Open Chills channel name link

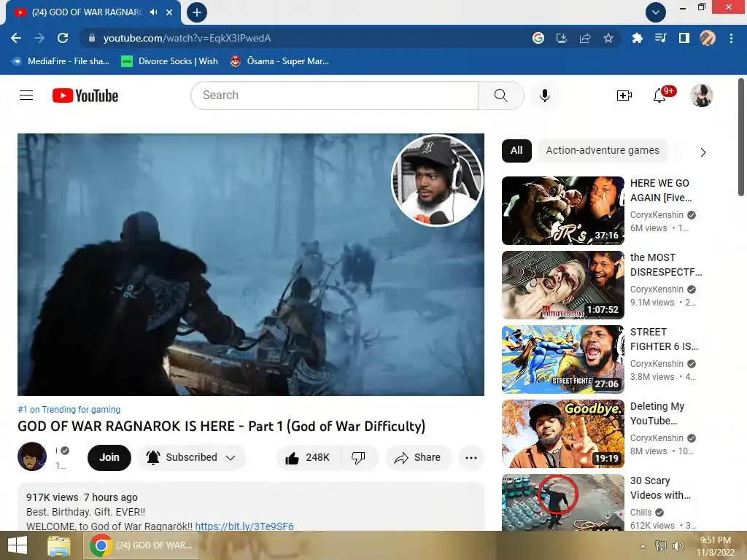[640, 513]
